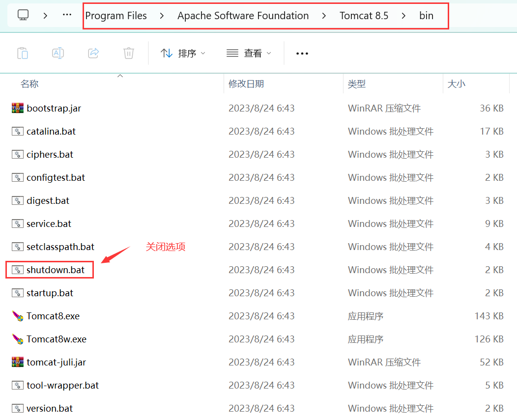Click the This PC monitor icon
Screen dimensions: 517x420
23,15
